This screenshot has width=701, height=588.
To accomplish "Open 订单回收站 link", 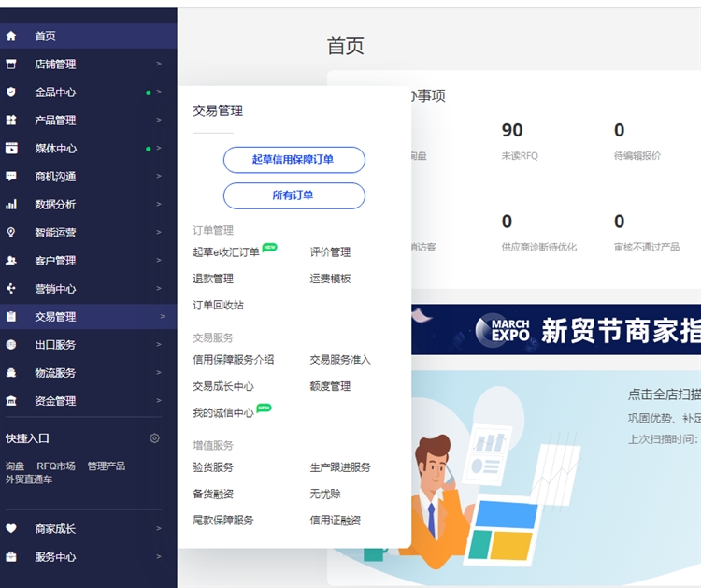I will (x=218, y=305).
